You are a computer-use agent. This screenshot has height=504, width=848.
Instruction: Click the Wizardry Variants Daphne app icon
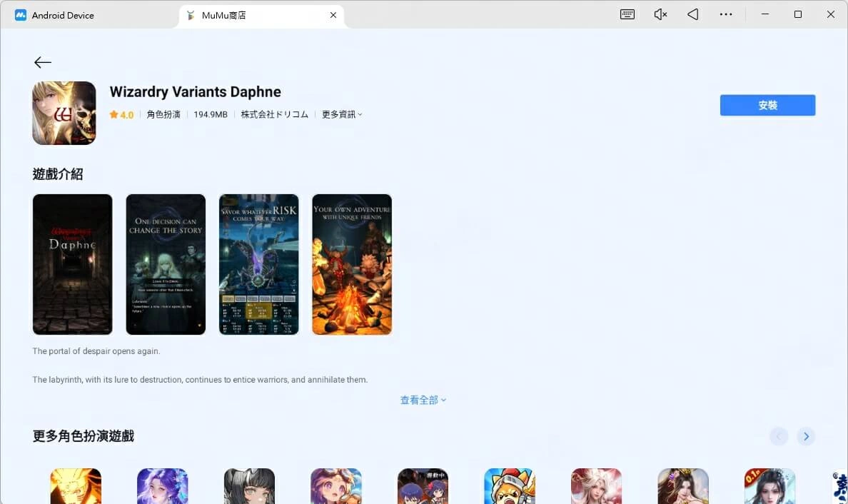point(64,113)
